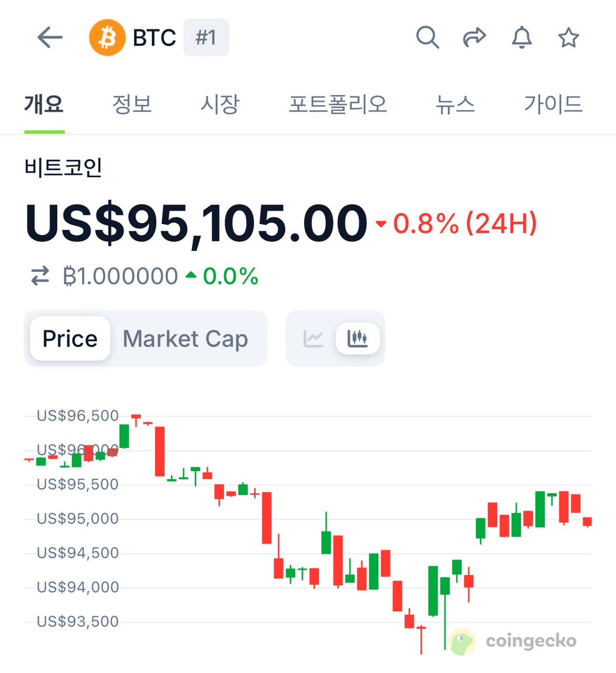Tap the share arrow icon
This screenshot has height=673, width=616.
click(x=474, y=37)
